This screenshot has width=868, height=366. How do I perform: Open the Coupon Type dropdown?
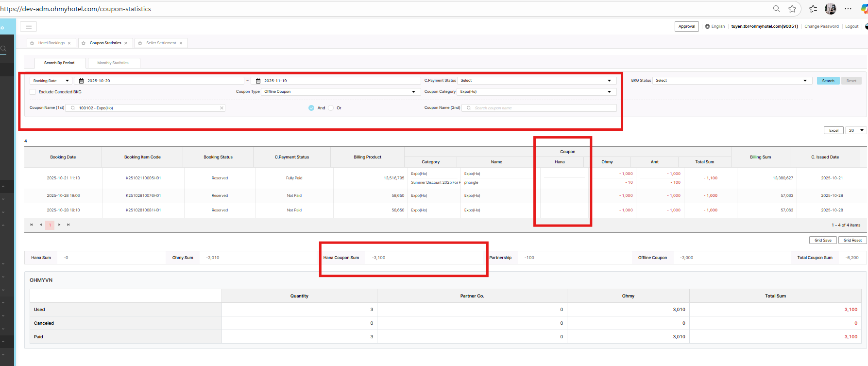pos(341,92)
